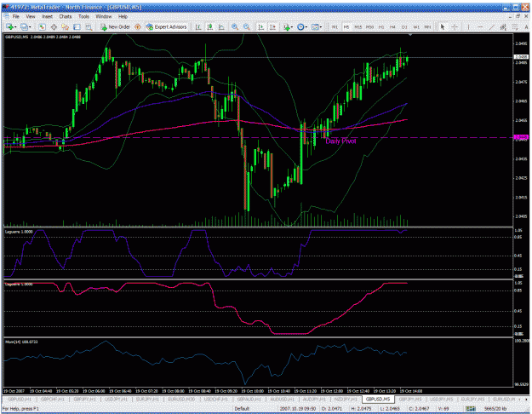The width and height of the screenshot is (532, 414).
Task: Set timeframe to H4
Action: (x=392, y=26)
